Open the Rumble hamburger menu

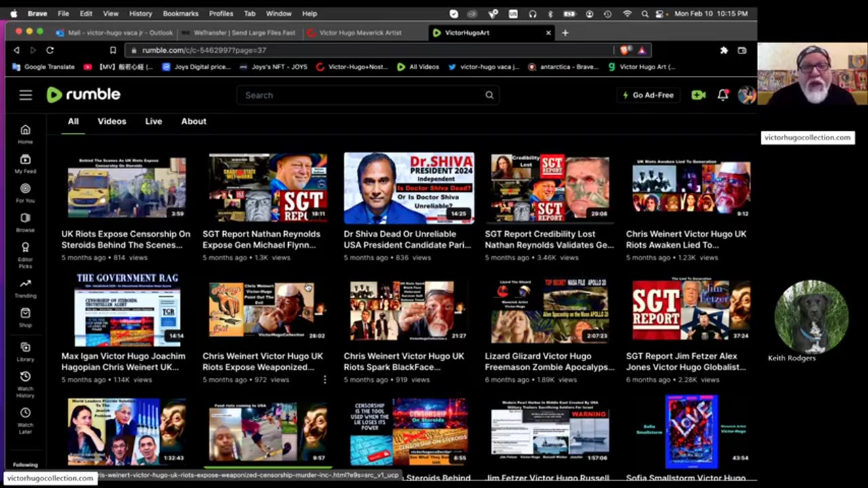(26, 95)
